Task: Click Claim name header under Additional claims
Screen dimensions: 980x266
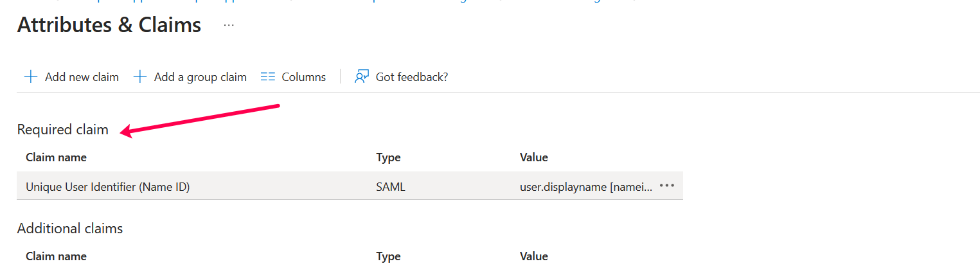Action: coord(56,256)
